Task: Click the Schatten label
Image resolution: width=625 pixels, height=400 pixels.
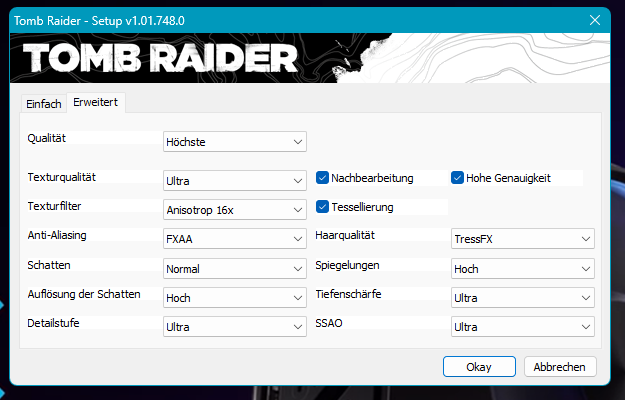Action: coord(49,265)
